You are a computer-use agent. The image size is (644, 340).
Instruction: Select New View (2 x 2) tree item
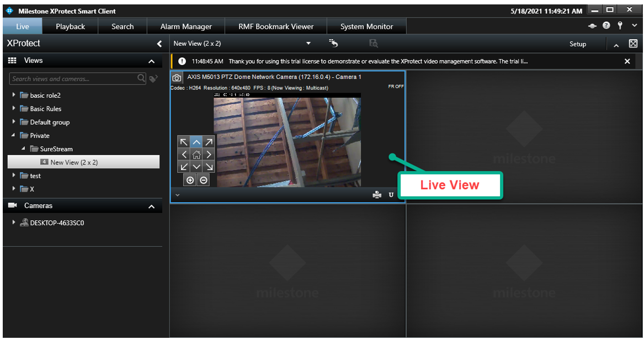coord(73,162)
